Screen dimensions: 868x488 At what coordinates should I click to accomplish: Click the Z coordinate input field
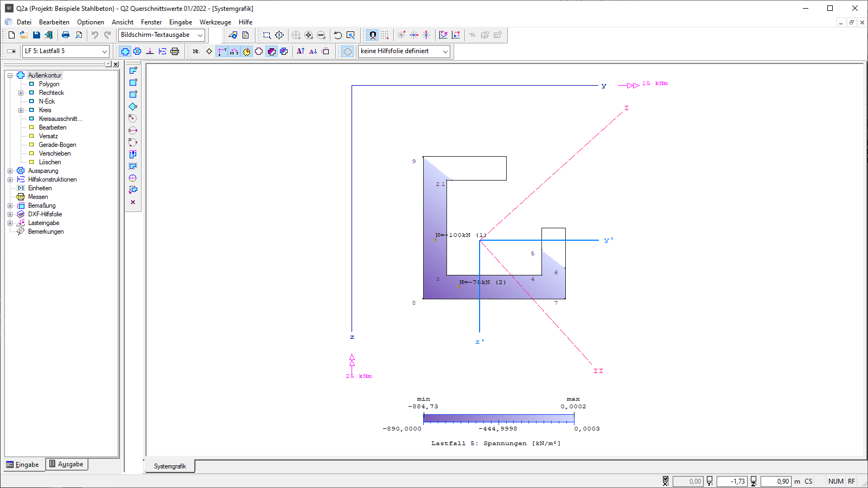point(776,481)
